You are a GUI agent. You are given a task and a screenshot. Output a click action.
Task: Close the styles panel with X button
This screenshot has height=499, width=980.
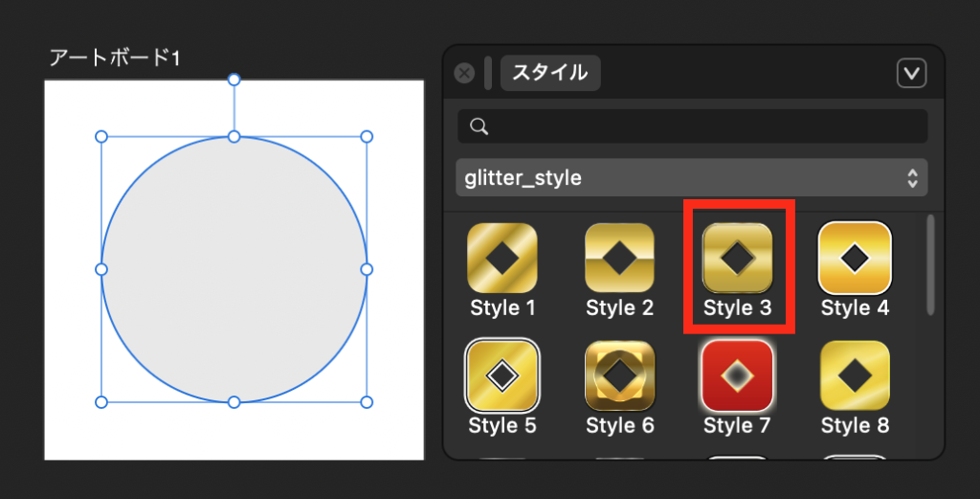[x=464, y=73]
